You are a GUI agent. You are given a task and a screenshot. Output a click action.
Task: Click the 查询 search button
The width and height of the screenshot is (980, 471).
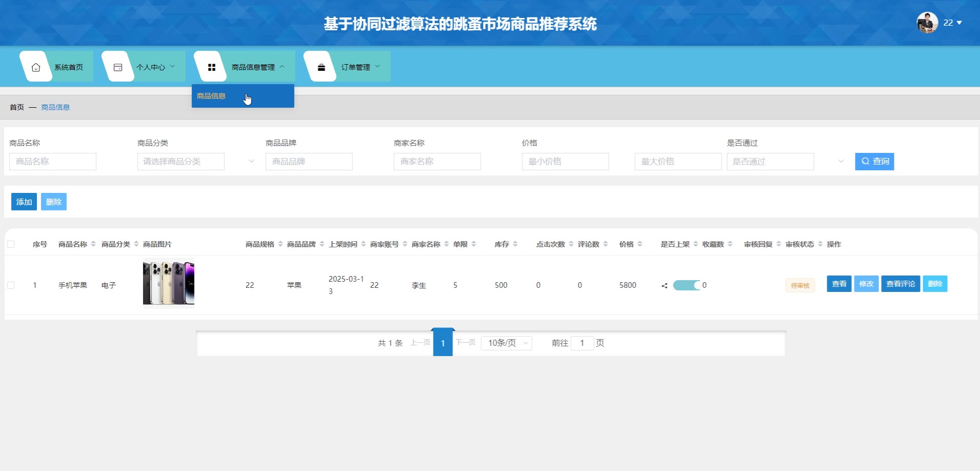[874, 162]
